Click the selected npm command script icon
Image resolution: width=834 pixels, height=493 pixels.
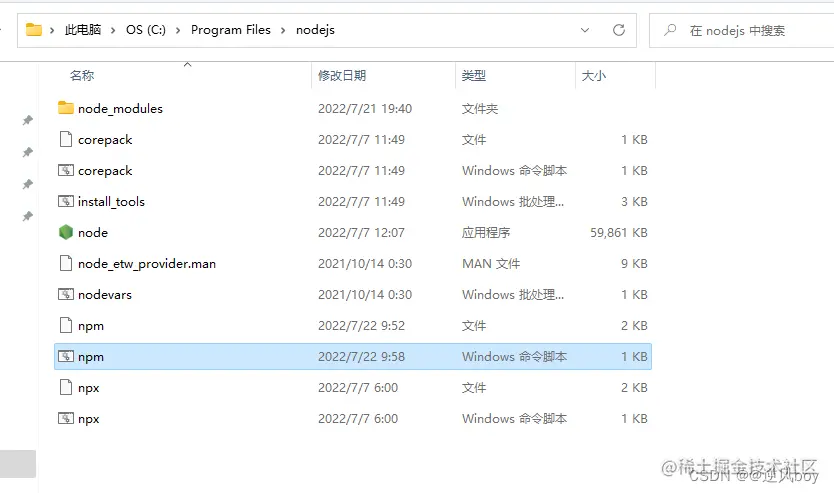tap(65, 356)
